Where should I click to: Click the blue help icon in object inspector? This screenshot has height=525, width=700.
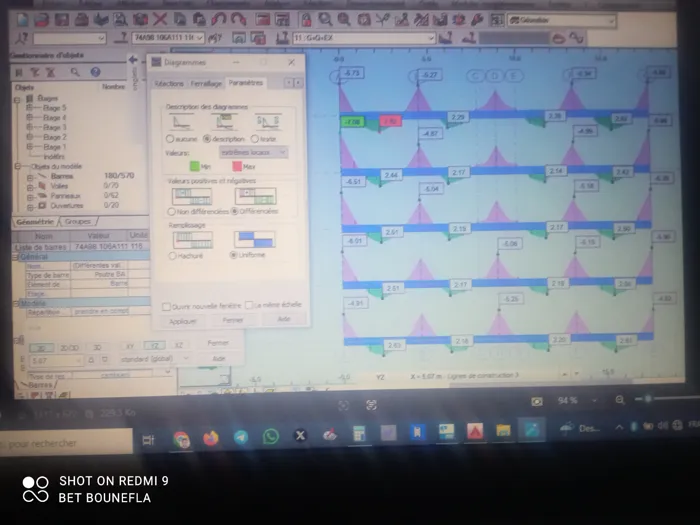pos(96,72)
